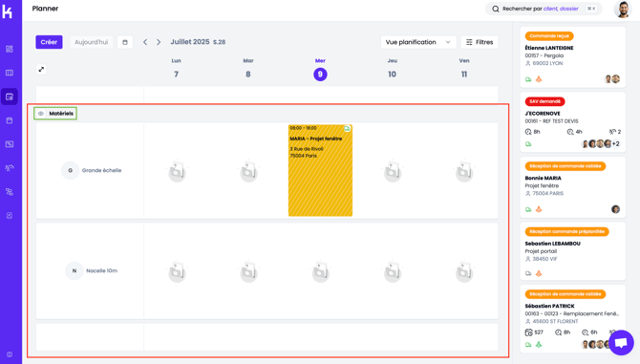Click truck icon on Étienne LANTEIGNE card
Viewport: 640px width, 364px height.
[528, 79]
